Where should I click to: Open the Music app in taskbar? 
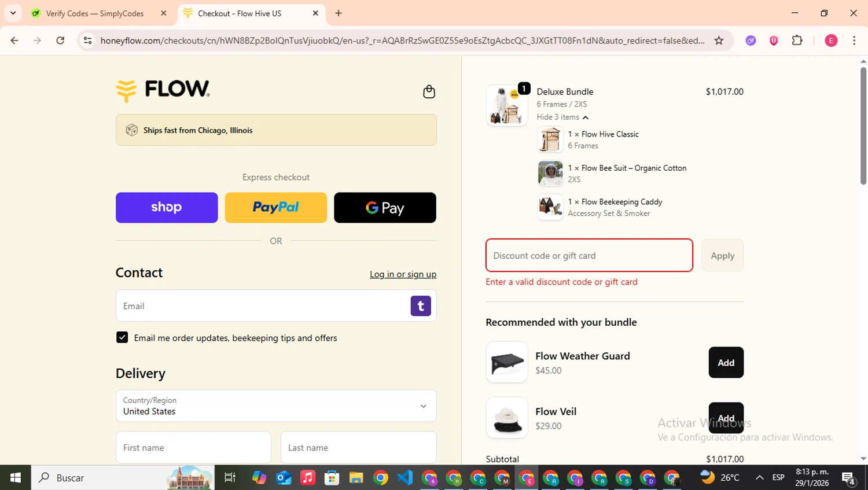pos(308,477)
